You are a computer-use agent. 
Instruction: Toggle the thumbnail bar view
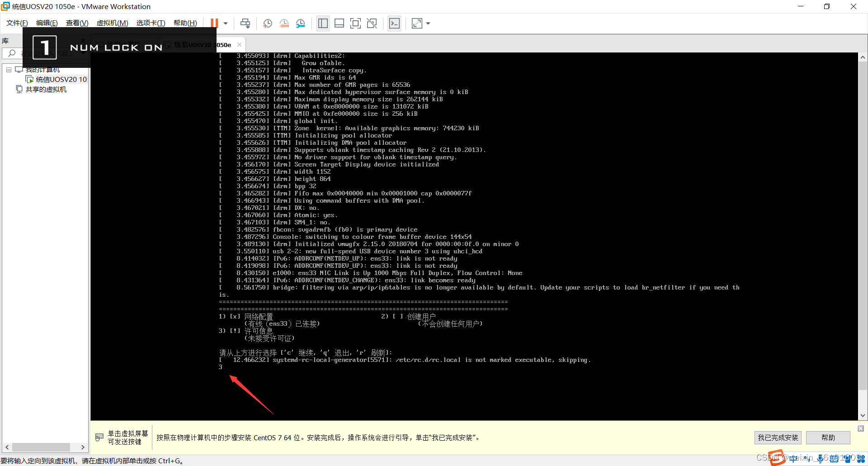(339, 24)
